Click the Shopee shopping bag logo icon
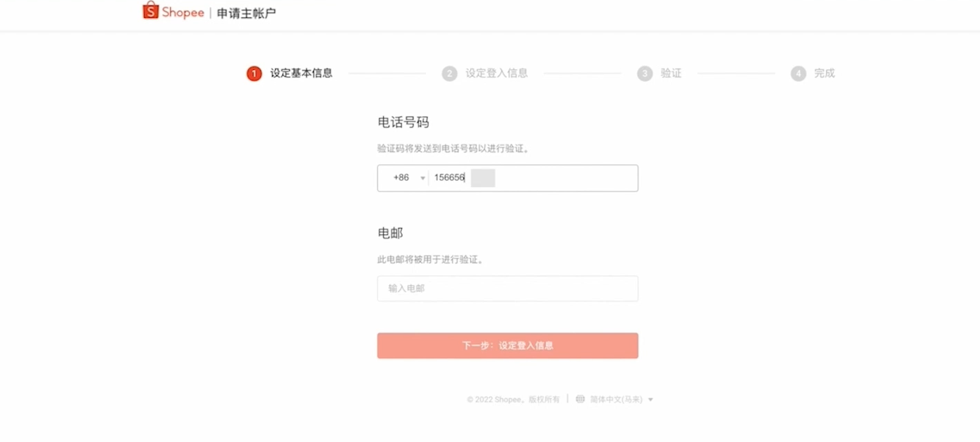Screen dimensions: 980x442 [150, 10]
